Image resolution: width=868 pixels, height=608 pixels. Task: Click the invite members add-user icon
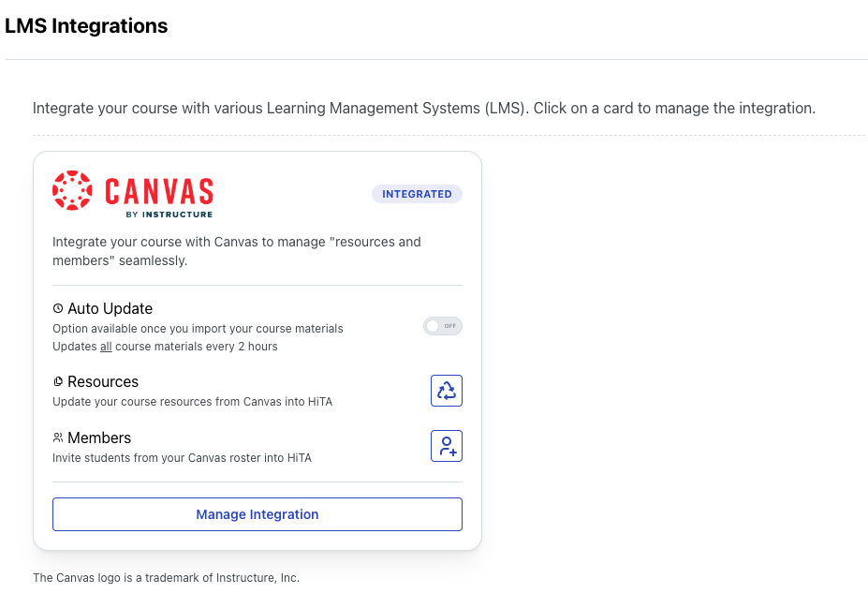(447, 446)
